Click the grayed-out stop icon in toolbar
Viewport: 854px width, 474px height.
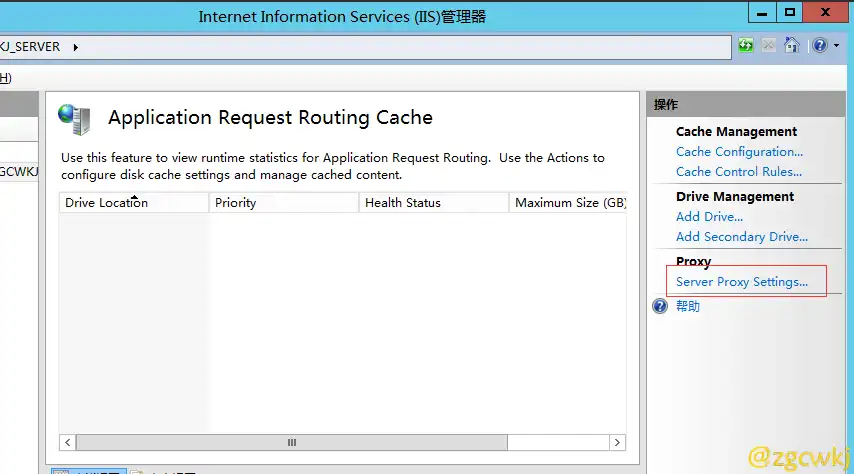(768, 45)
